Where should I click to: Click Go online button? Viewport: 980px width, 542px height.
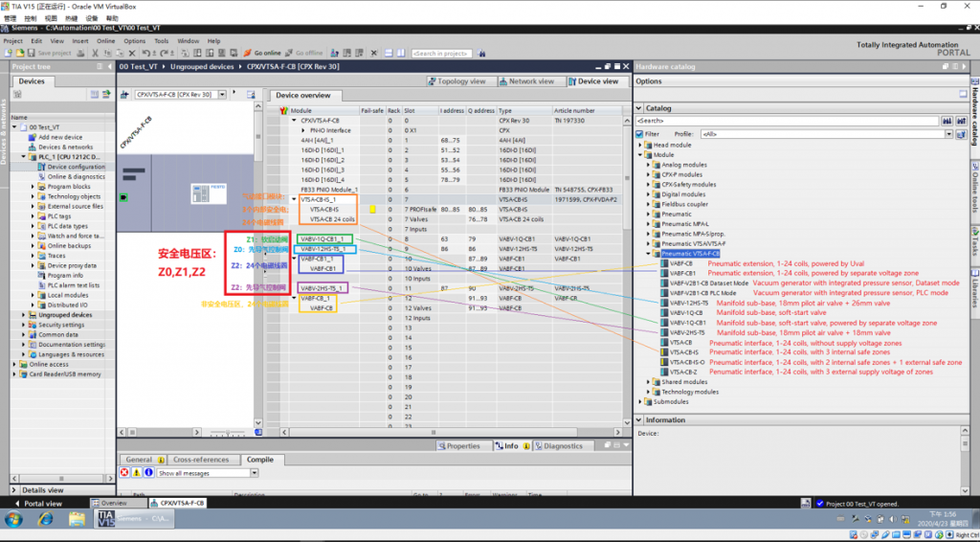(x=262, y=53)
